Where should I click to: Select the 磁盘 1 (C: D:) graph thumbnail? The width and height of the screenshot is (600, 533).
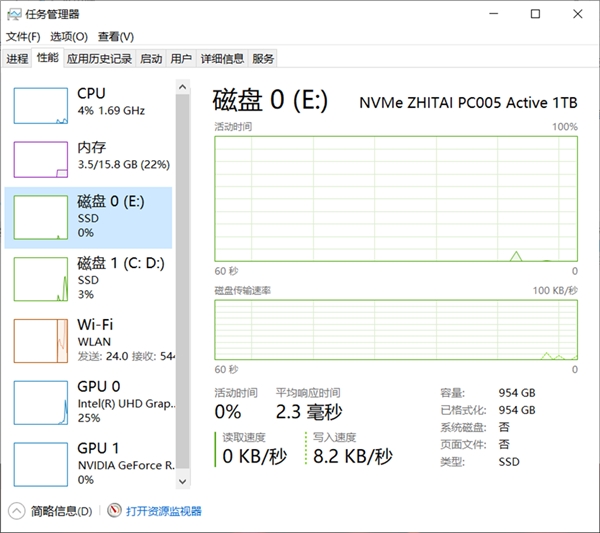point(41,279)
